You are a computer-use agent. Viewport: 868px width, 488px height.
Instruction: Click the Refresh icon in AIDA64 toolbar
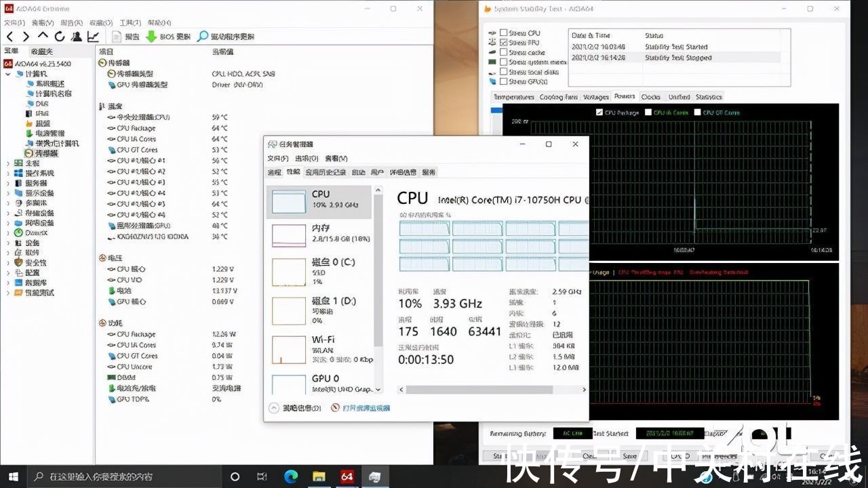(x=60, y=37)
